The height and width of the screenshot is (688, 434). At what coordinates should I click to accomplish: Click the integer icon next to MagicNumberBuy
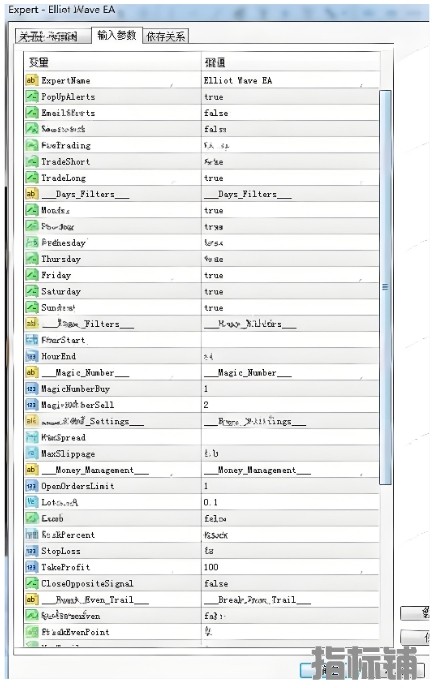tap(32, 389)
